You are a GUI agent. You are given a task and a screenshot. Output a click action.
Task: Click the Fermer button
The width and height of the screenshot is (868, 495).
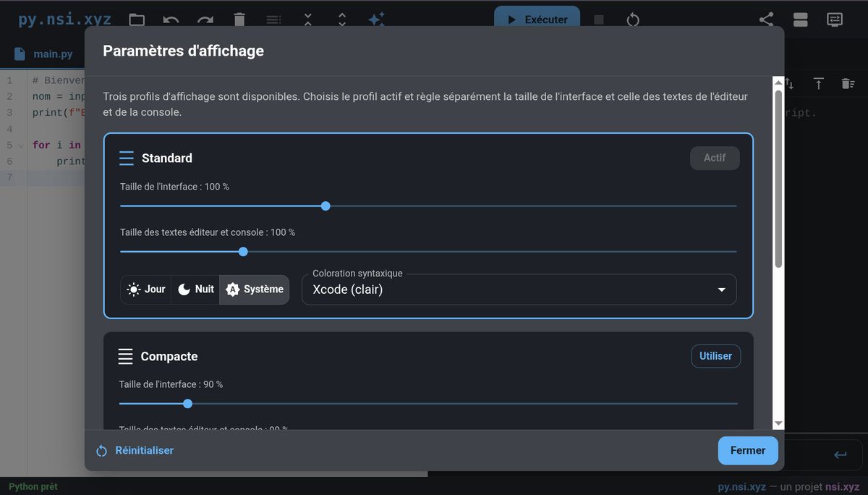point(748,450)
